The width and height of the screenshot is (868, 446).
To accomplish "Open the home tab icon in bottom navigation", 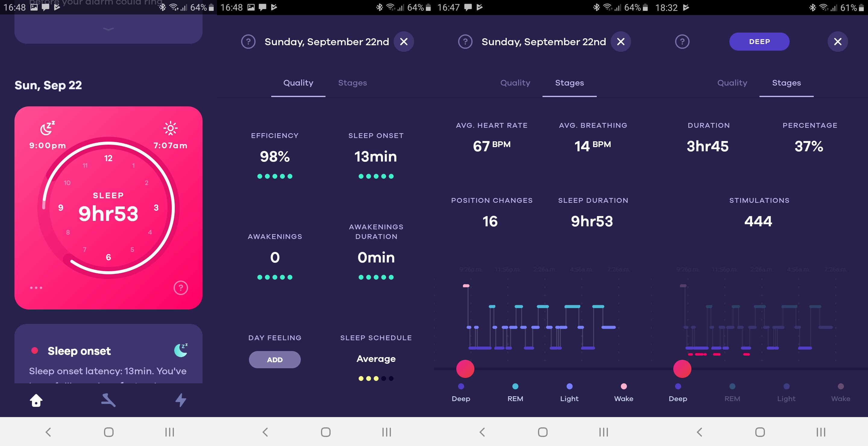I will pos(36,400).
